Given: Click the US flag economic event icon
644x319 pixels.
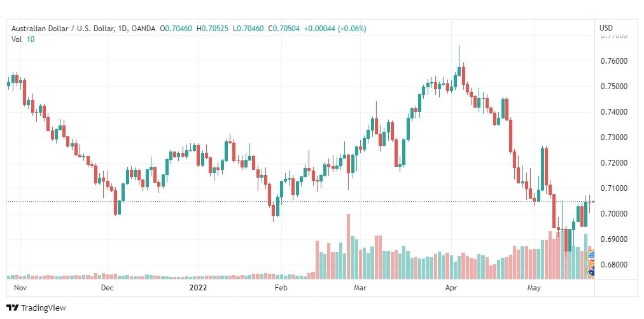Looking at the screenshot, I should tap(592, 257).
